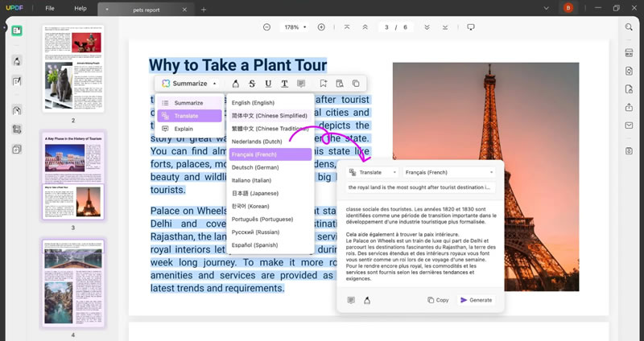Click the source text field in translate panel
This screenshot has width=644, height=341.
pyautogui.click(x=421, y=187)
